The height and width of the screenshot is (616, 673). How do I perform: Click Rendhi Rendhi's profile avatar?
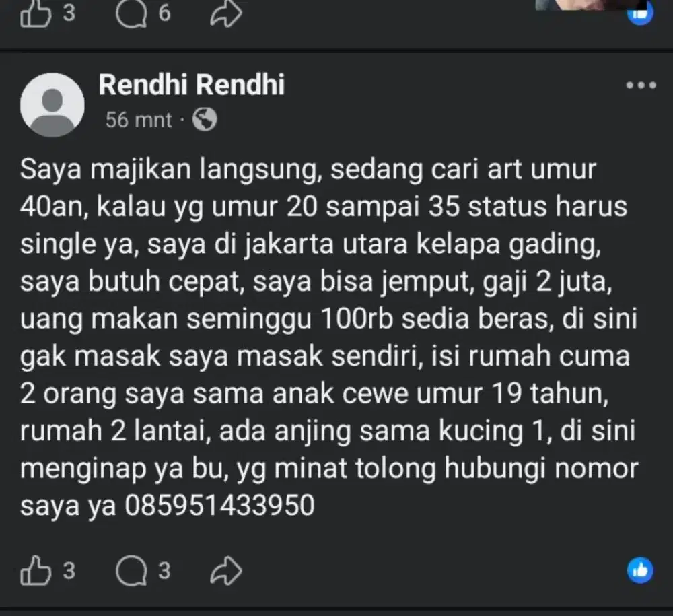click(52, 104)
